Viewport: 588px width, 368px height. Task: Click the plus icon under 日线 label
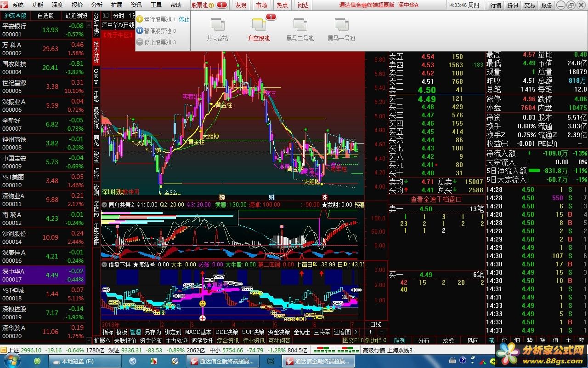point(371,332)
